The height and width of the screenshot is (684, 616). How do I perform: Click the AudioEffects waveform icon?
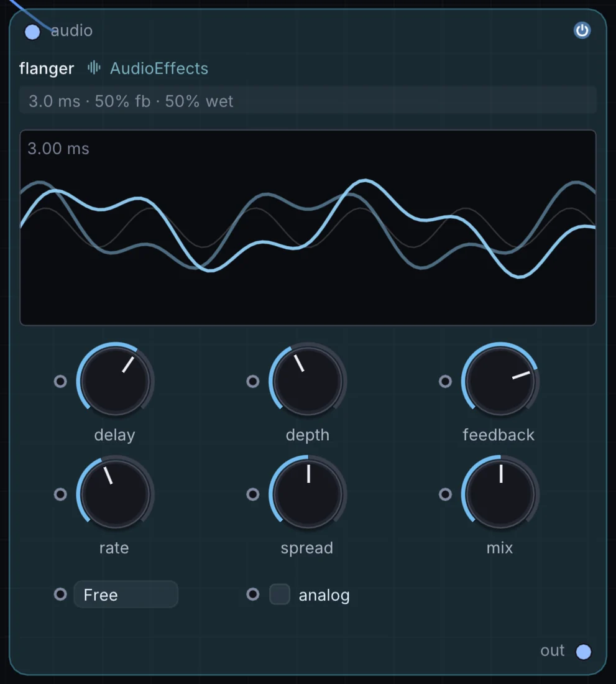coord(94,68)
